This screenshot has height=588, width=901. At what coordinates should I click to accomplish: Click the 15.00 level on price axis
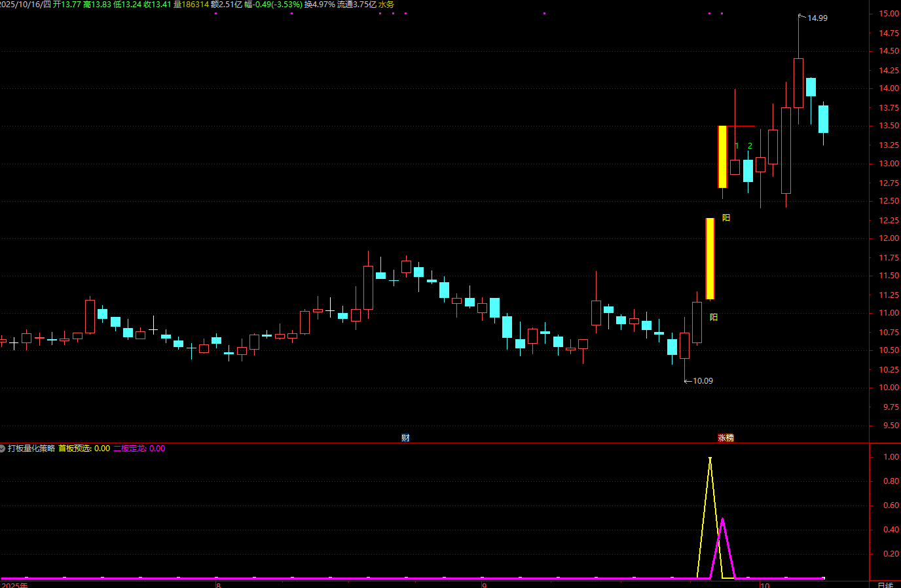(889, 14)
